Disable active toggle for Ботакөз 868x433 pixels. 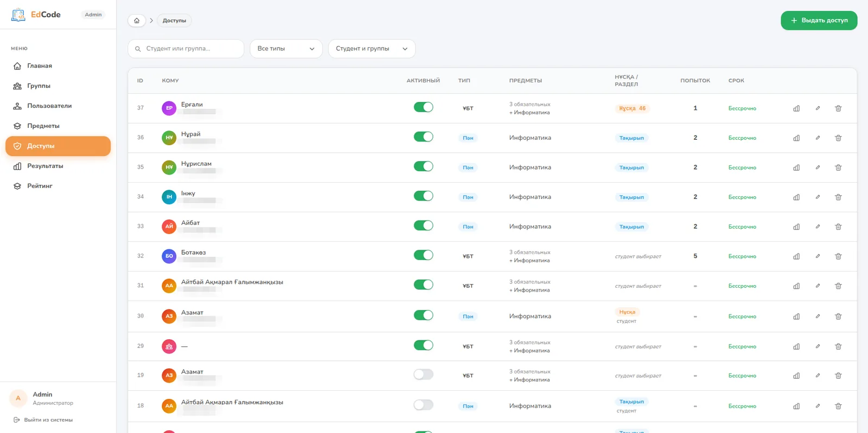(x=423, y=255)
